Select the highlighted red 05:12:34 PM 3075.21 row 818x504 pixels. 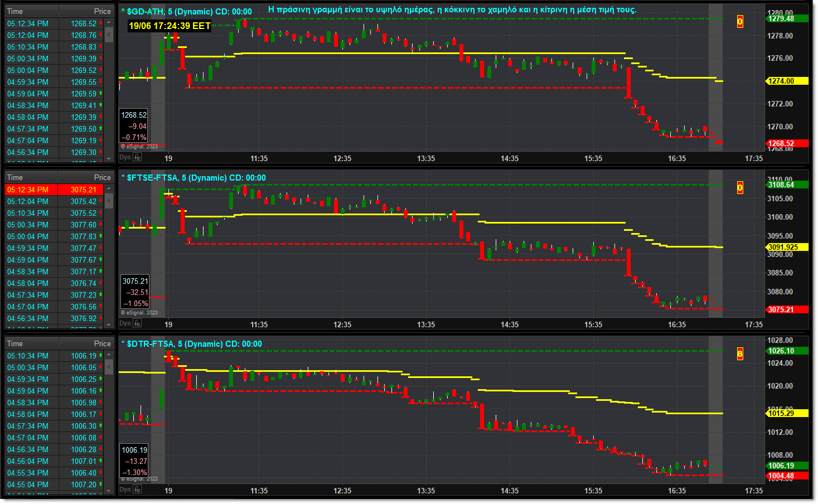(x=55, y=190)
